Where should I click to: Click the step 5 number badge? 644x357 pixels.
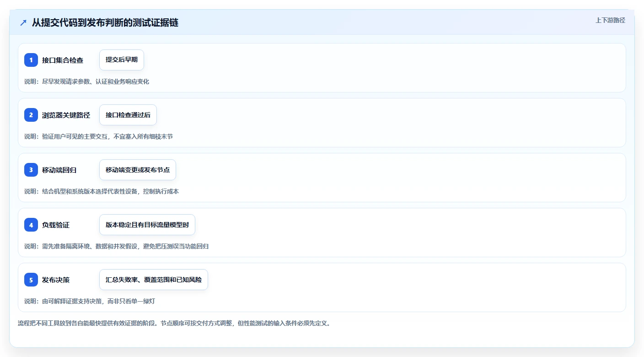(x=31, y=280)
